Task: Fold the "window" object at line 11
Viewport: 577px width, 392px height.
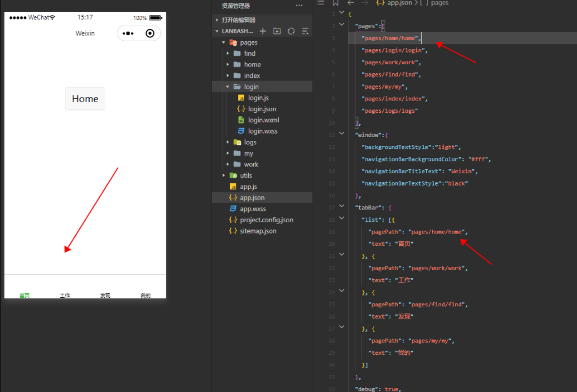Action: coord(341,133)
